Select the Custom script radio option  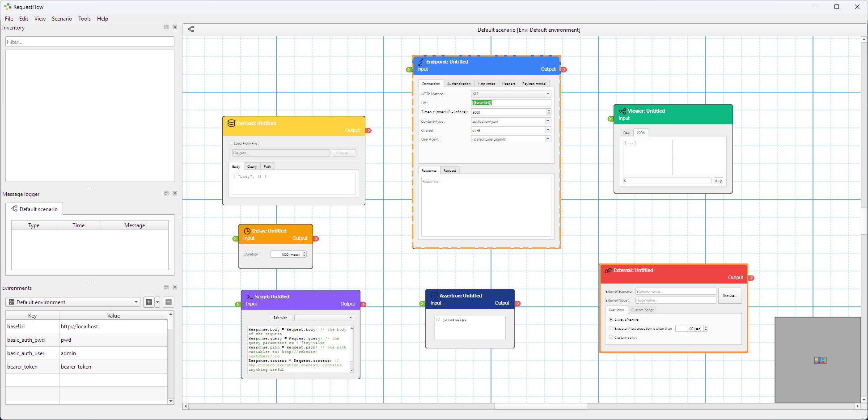(x=611, y=337)
